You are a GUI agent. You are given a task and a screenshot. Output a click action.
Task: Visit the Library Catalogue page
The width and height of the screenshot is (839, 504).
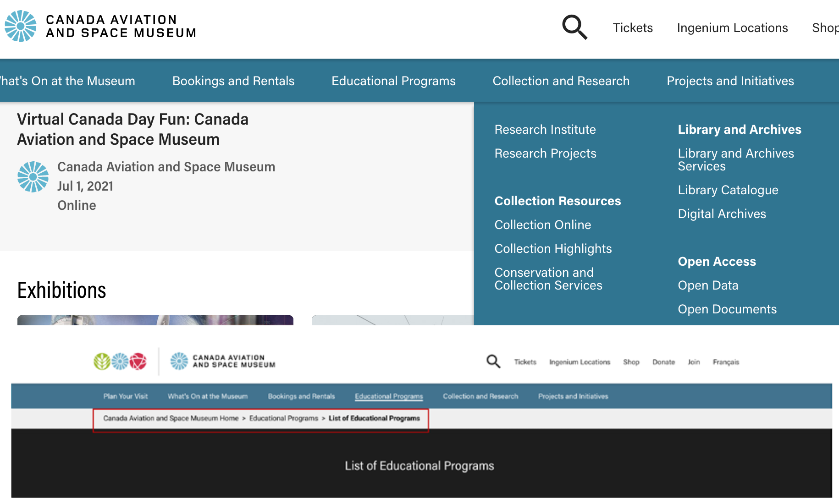[x=728, y=190]
